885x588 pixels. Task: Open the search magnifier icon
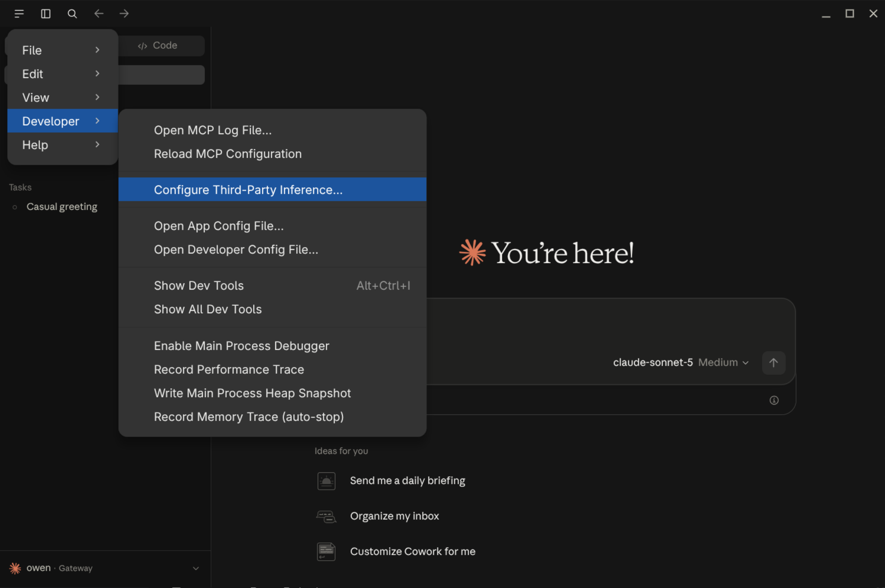coord(72,14)
